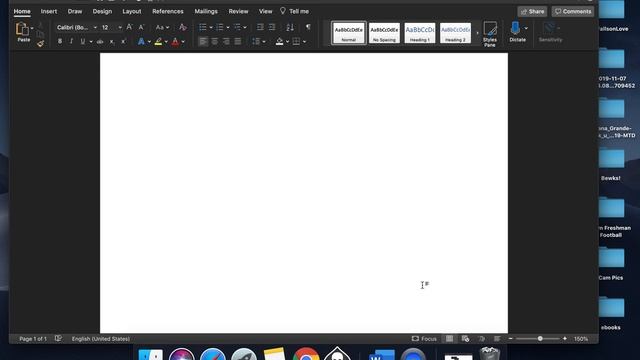Apply superscript formatting

tap(123, 42)
